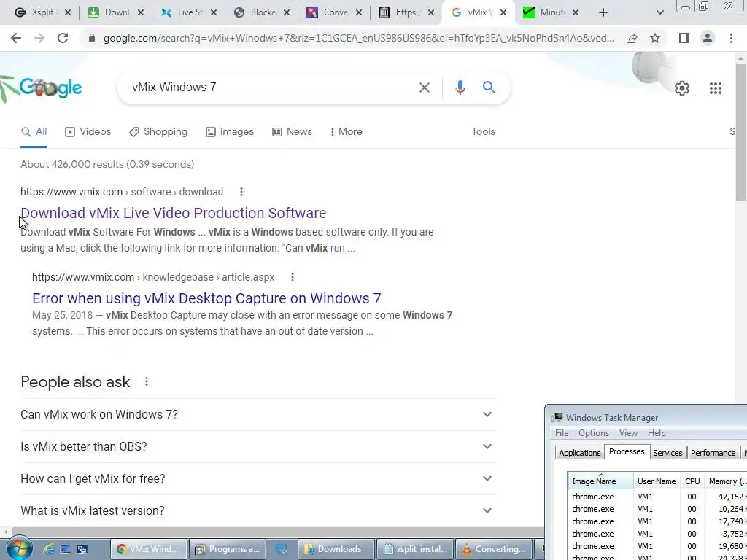Screen dimensions: 747x560
Task: Open Programs and Features taskbar window
Action: pyautogui.click(x=228, y=549)
